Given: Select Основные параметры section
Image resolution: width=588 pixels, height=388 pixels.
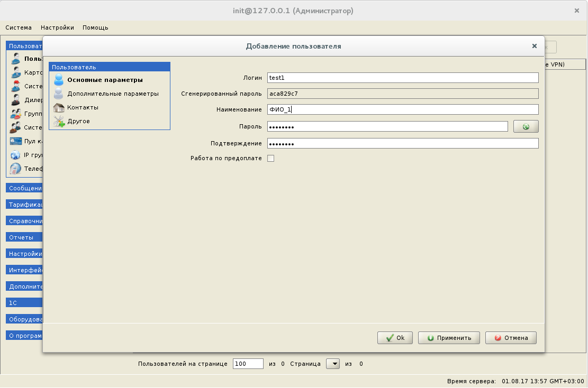Looking at the screenshot, I should click(105, 80).
